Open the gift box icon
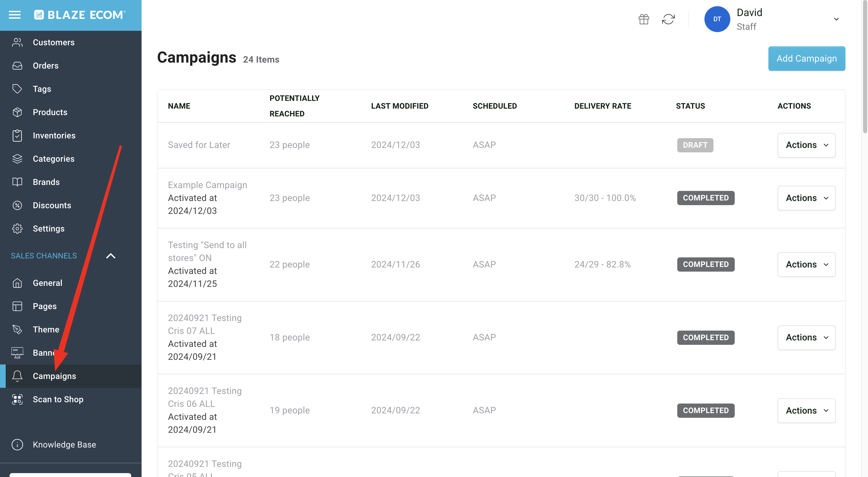 [x=644, y=19]
